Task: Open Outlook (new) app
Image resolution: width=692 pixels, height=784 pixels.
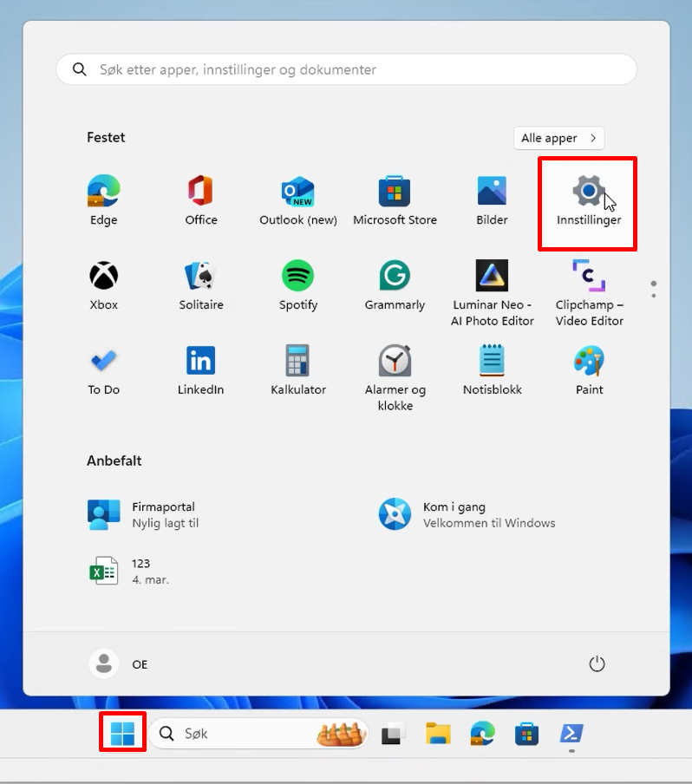Action: 298,200
